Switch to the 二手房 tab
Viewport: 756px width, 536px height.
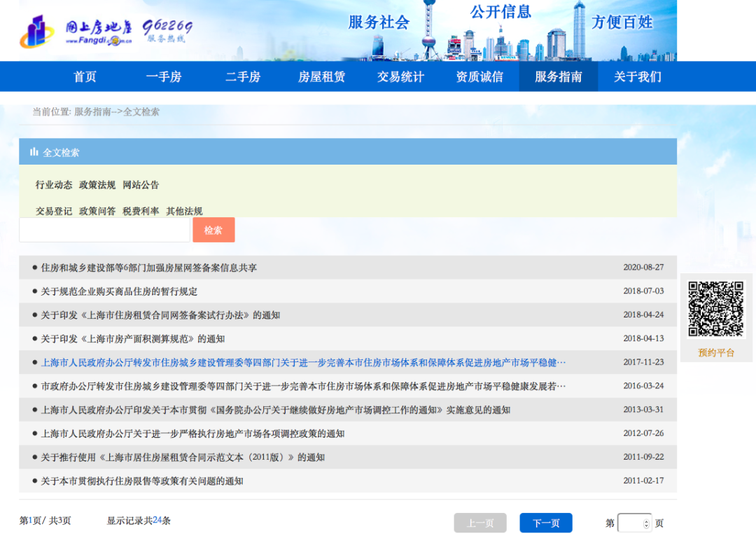click(x=242, y=77)
